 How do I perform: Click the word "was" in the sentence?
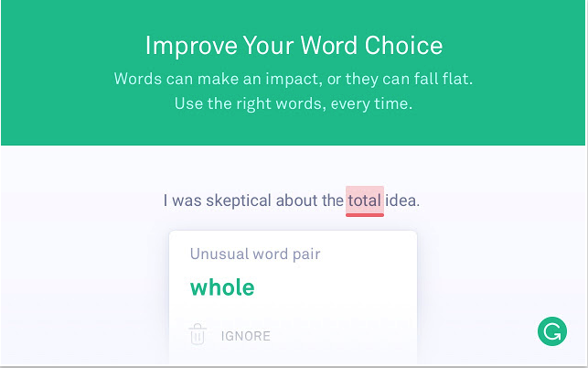pyautogui.click(x=187, y=200)
